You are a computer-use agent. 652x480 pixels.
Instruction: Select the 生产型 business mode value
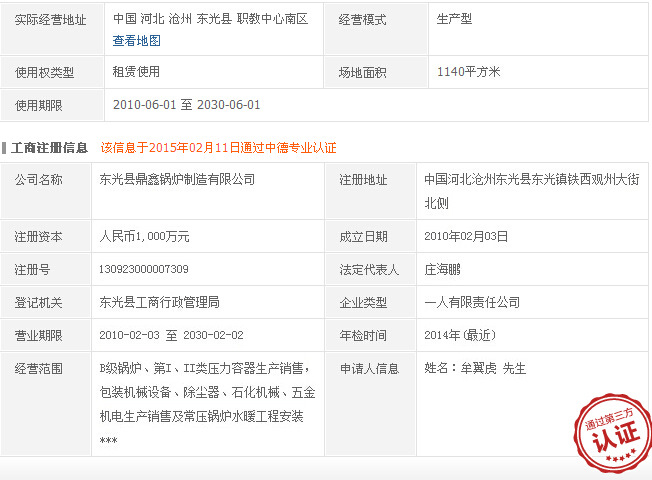pyautogui.click(x=455, y=19)
